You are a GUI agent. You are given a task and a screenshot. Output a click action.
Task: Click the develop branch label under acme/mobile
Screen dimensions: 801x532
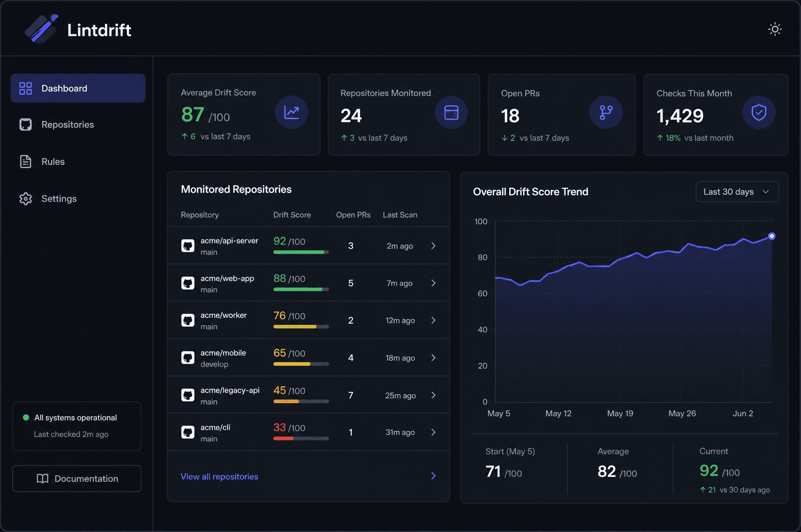tap(214, 364)
